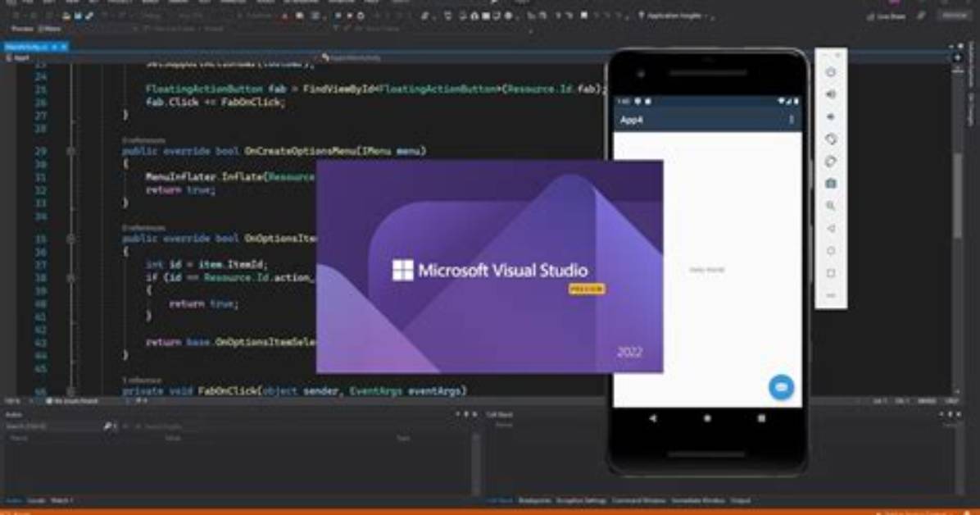Image resolution: width=980 pixels, height=515 pixels.
Task: Click the emulator sidebar back triangle icon
Action: coord(831,229)
